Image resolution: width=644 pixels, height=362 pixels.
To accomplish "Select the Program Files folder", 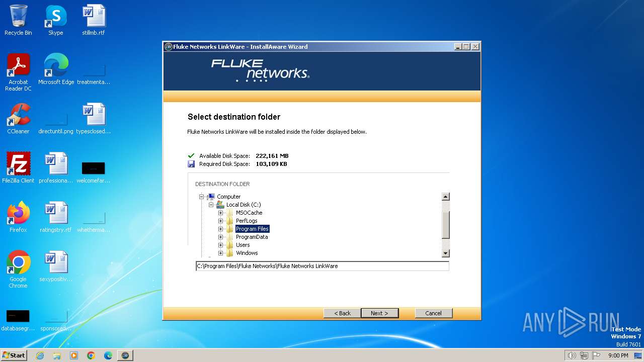I will tap(252, 229).
